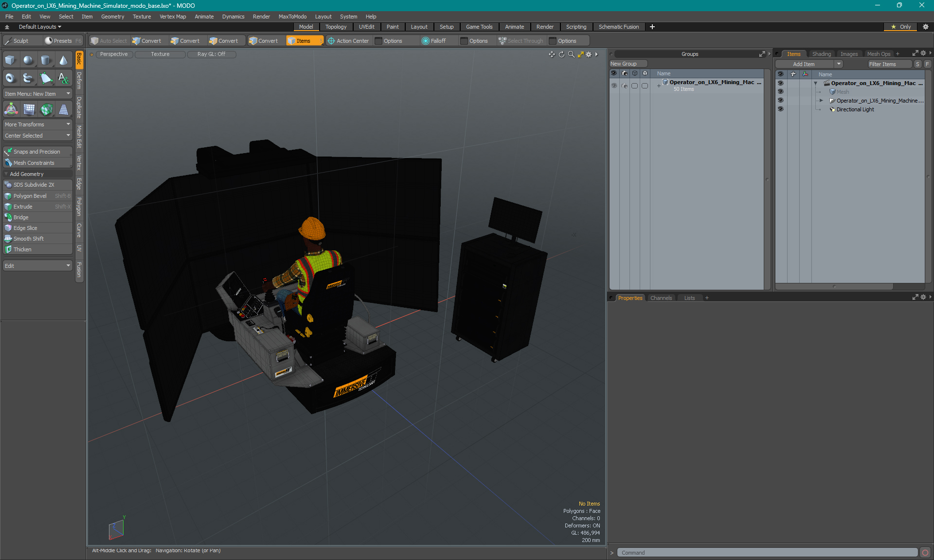Toggle the group's first empty checkbox
Screen dimensions: 934x560
634,86
